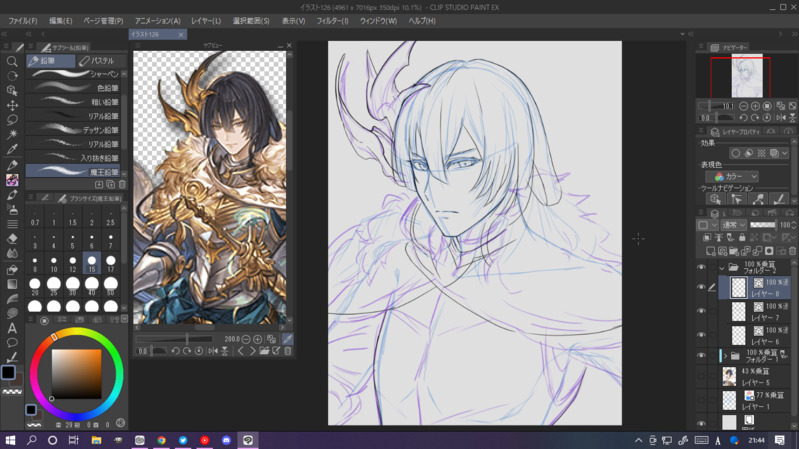The width and height of the screenshot is (799, 449).
Task: Hide レイヤー 7 layer
Action: tap(701, 311)
